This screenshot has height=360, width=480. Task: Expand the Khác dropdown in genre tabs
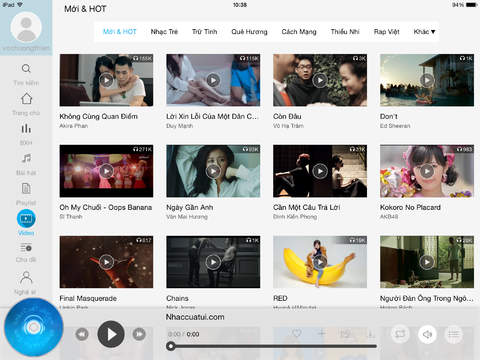click(424, 32)
